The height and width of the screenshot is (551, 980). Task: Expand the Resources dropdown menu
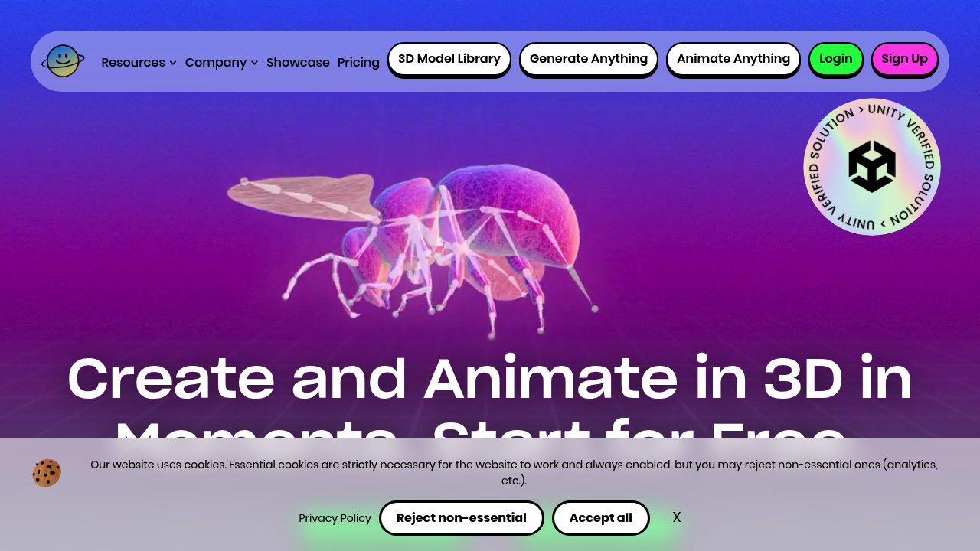click(x=139, y=63)
